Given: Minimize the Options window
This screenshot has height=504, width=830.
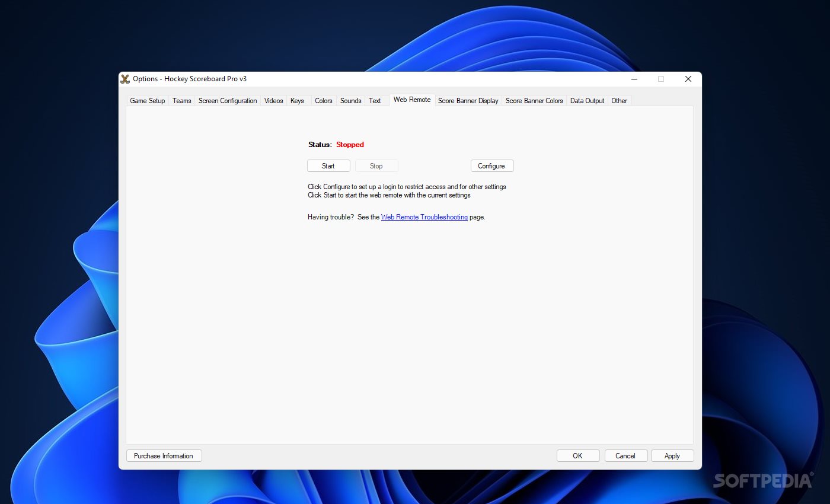Looking at the screenshot, I should coord(634,79).
